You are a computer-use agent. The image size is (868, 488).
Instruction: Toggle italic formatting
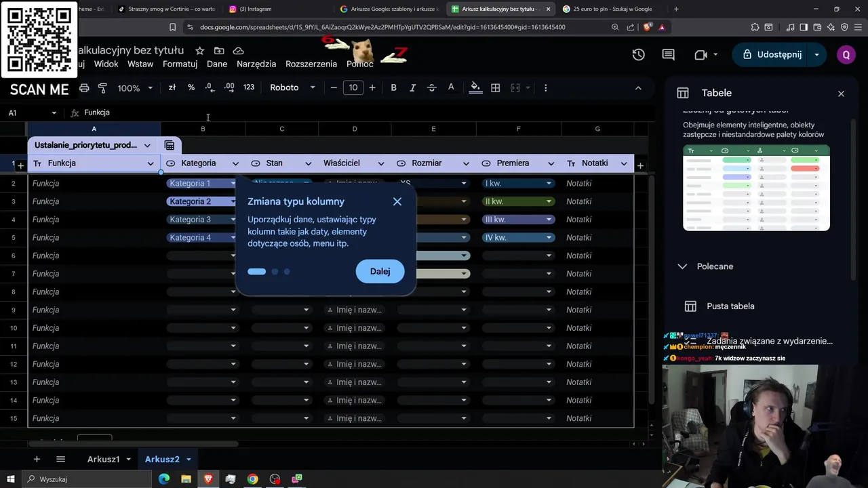click(412, 87)
